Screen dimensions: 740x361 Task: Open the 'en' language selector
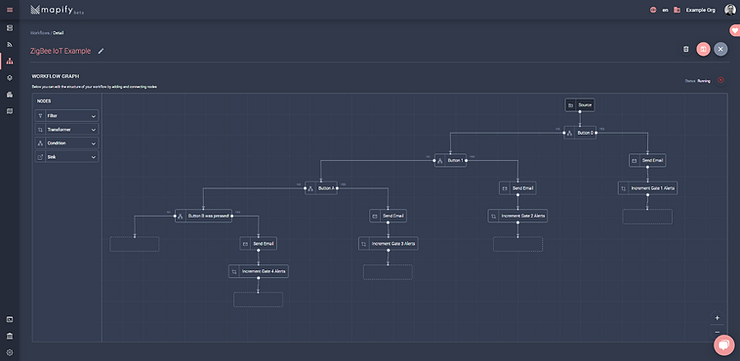[x=665, y=10]
